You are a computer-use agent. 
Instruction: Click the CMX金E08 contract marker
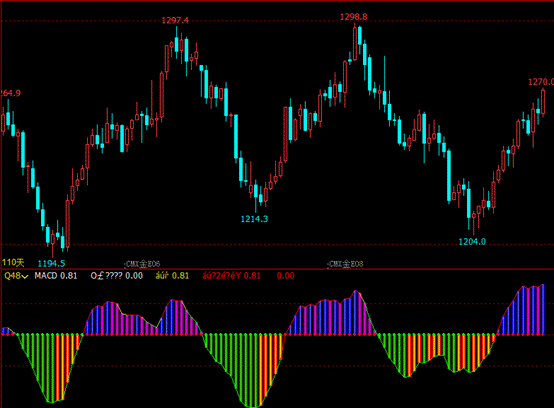[x=345, y=264]
